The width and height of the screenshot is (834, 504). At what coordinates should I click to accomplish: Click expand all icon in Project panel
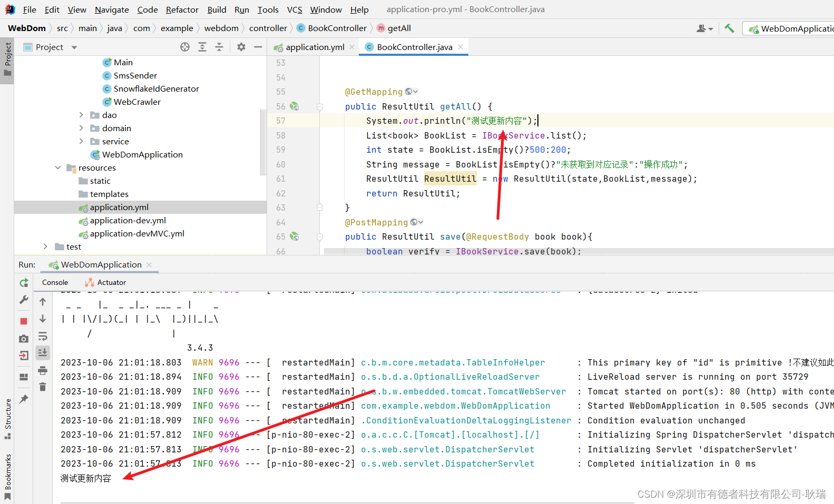(202, 47)
